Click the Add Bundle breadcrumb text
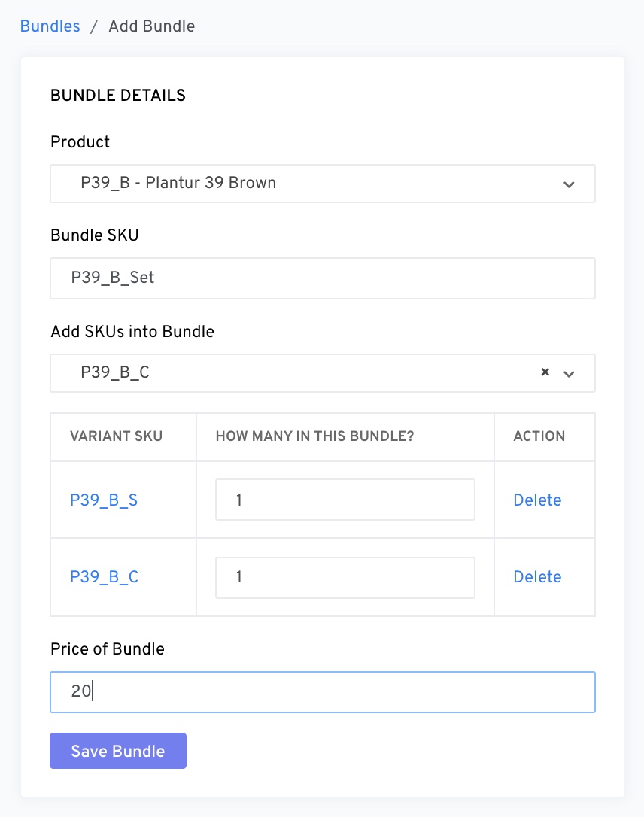644x817 pixels. point(151,26)
